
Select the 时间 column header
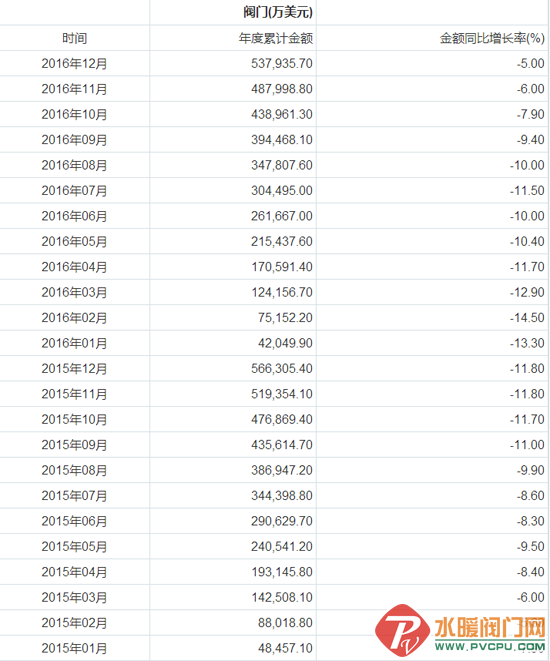point(75,38)
